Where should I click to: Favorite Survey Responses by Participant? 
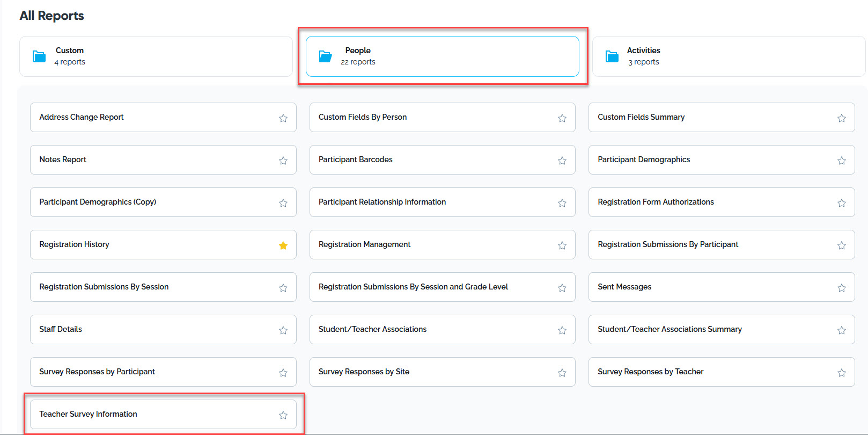[x=283, y=373]
